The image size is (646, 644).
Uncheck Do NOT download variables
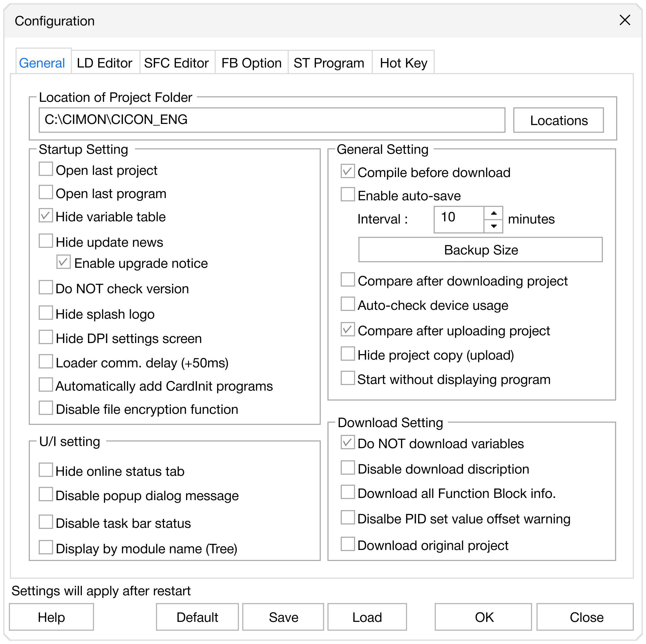point(347,442)
